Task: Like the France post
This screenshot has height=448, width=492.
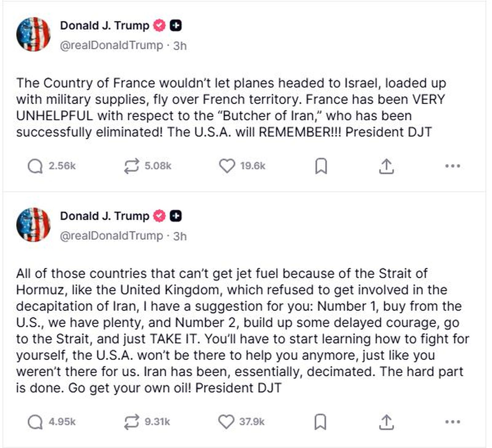Action: [x=227, y=166]
